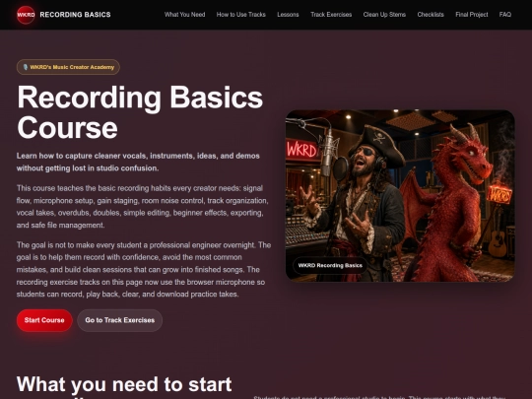Click the red Start Course button
The height and width of the screenshot is (399, 532).
click(x=44, y=320)
